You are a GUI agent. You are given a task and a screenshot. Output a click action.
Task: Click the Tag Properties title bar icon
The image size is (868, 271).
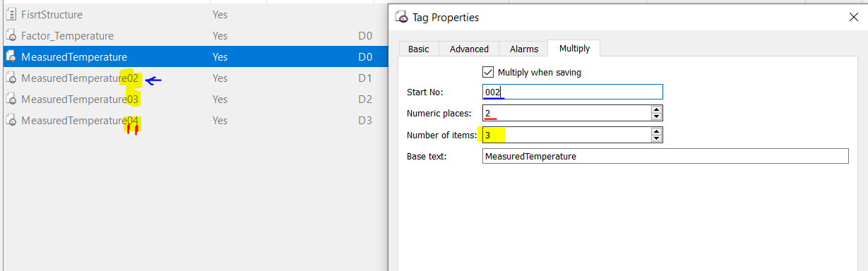(401, 17)
